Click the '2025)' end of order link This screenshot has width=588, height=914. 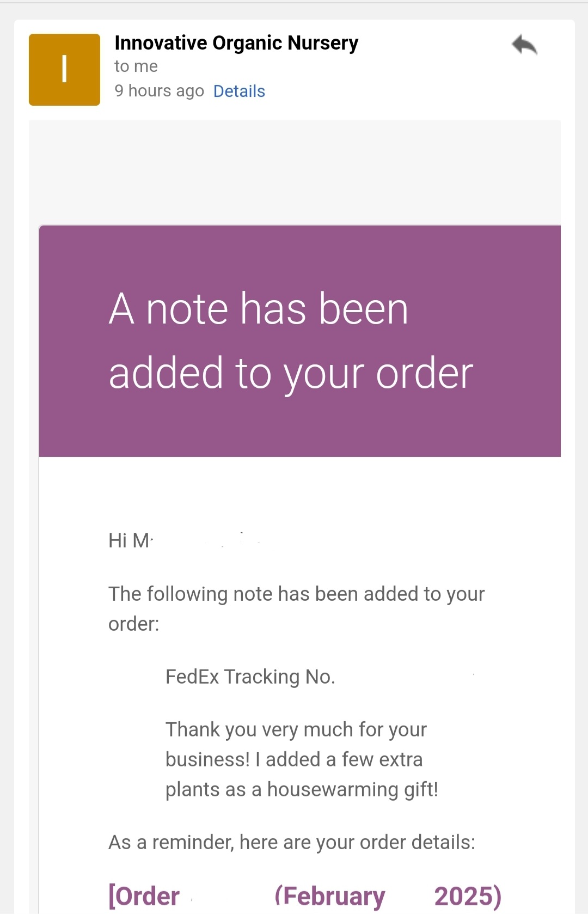click(468, 896)
